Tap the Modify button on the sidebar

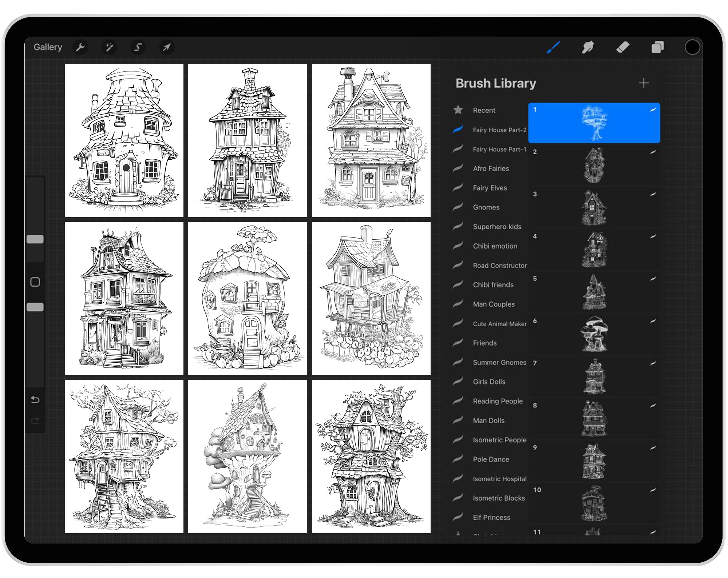pyautogui.click(x=35, y=282)
